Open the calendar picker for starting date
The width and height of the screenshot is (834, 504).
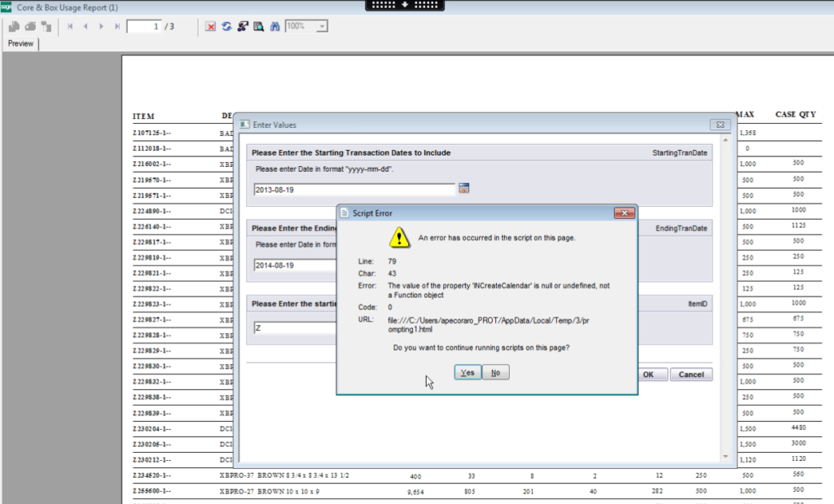464,188
